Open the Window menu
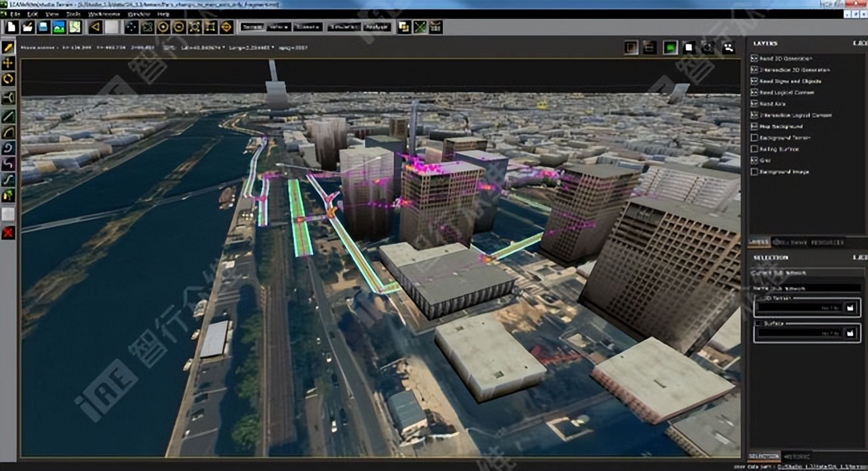This screenshot has width=868, height=471. [x=139, y=14]
